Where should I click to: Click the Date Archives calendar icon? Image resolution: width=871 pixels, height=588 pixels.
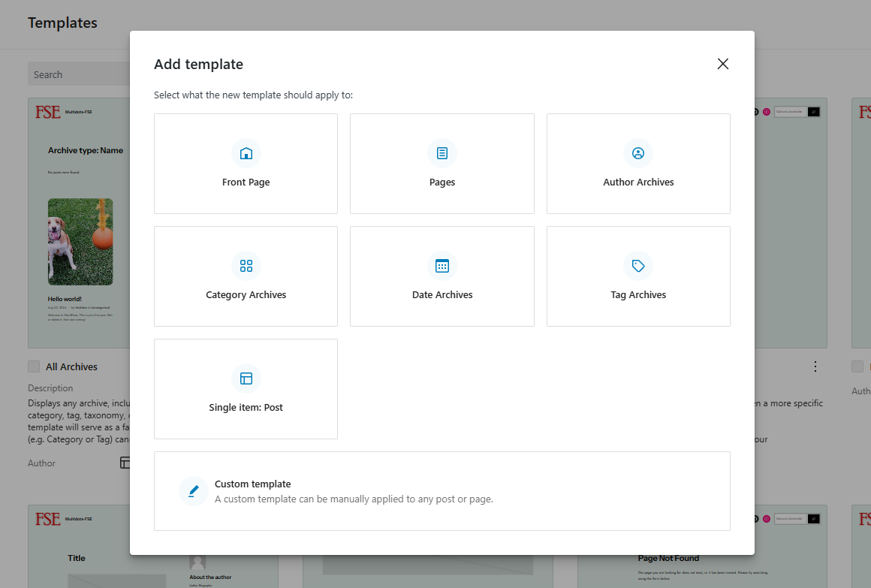442,266
